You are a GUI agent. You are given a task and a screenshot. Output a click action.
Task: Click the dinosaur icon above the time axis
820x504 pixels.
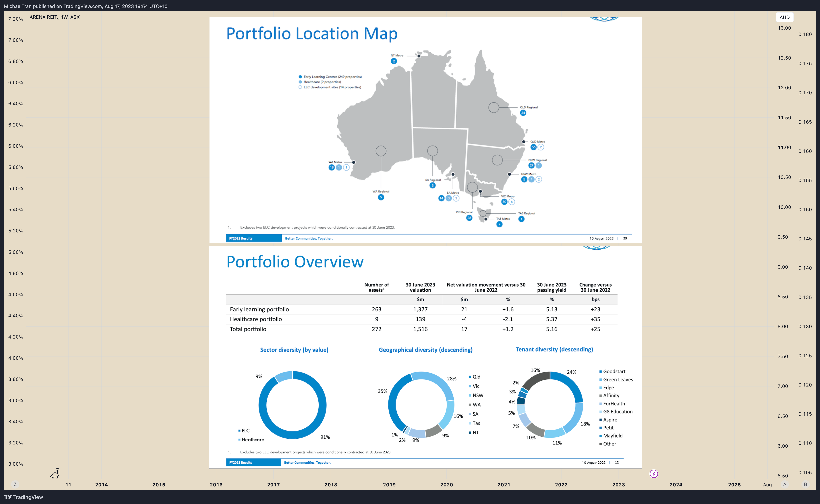point(55,473)
